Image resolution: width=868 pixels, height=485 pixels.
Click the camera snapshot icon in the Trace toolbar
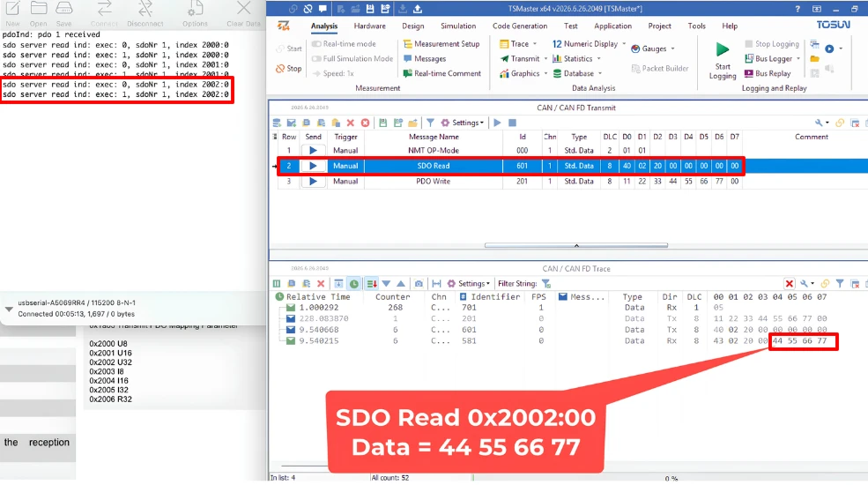(419, 283)
